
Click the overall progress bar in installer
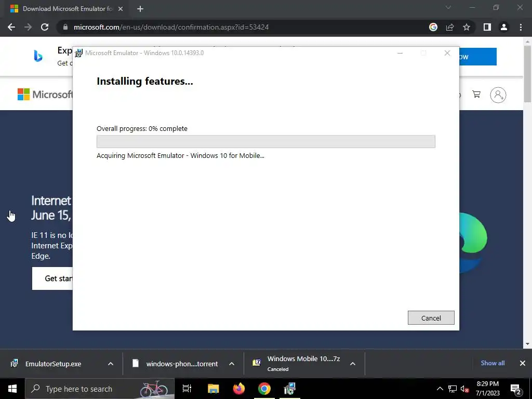tap(265, 141)
